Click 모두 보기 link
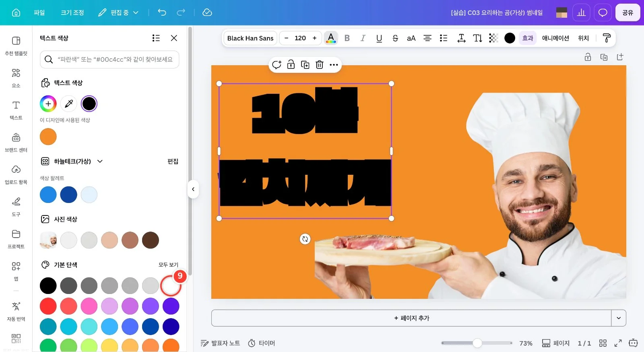 click(x=168, y=265)
